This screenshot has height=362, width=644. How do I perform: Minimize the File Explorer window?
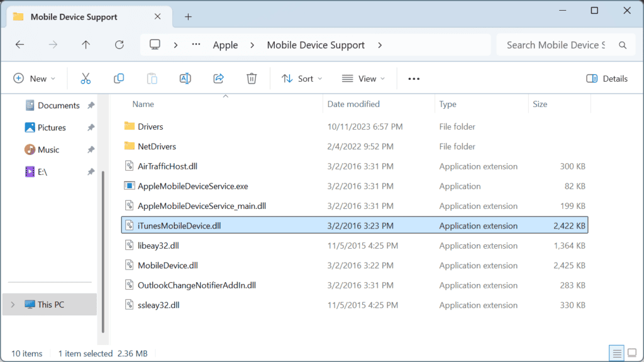pyautogui.click(x=563, y=11)
